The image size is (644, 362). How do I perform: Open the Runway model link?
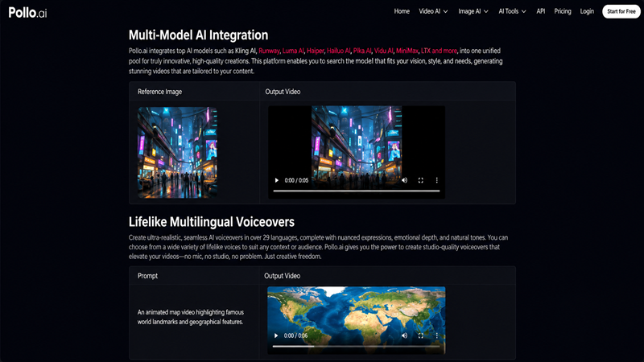pos(269,51)
